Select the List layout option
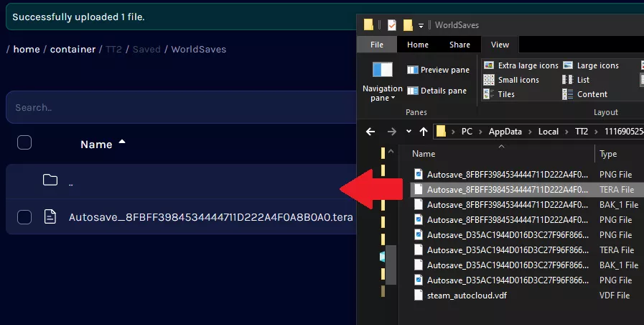Screen dimensions: 644x325 (568, 80)
